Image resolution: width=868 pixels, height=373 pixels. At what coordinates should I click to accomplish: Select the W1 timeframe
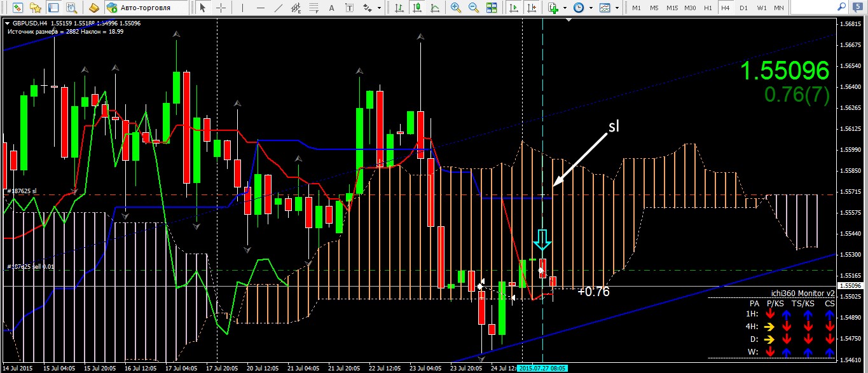pyautogui.click(x=761, y=8)
